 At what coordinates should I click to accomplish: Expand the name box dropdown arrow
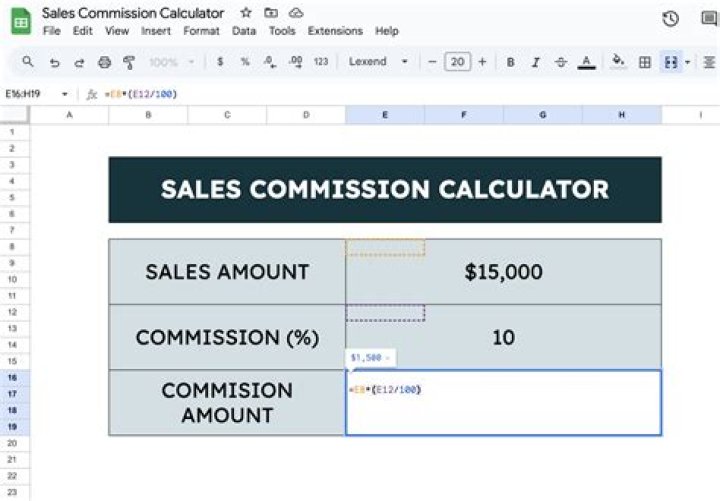[x=65, y=94]
